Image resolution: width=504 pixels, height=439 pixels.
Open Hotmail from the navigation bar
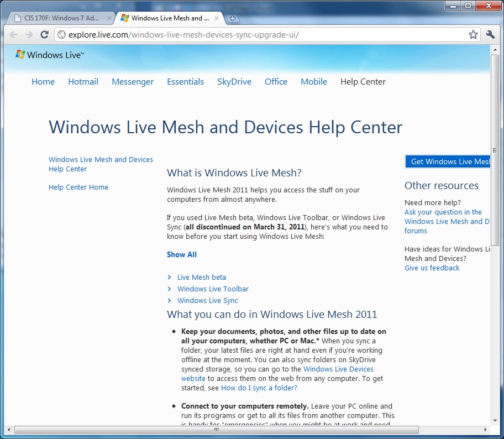[x=83, y=82]
